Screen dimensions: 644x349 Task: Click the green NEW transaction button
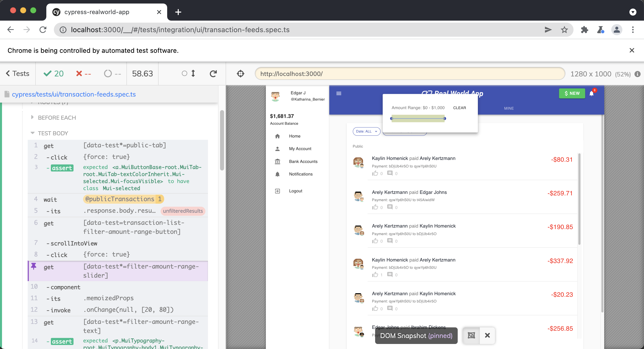(x=572, y=93)
